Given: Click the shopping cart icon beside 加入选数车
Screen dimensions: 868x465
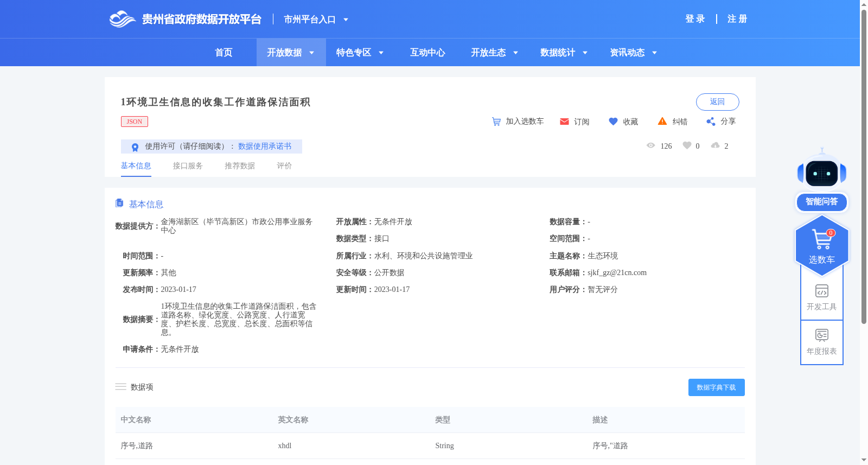Looking at the screenshot, I should [496, 122].
